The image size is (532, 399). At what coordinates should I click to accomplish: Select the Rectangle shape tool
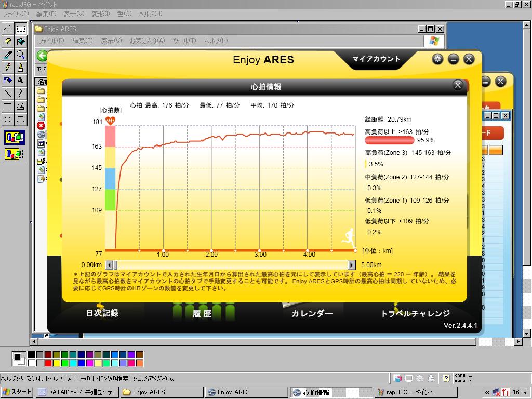tap(8, 106)
